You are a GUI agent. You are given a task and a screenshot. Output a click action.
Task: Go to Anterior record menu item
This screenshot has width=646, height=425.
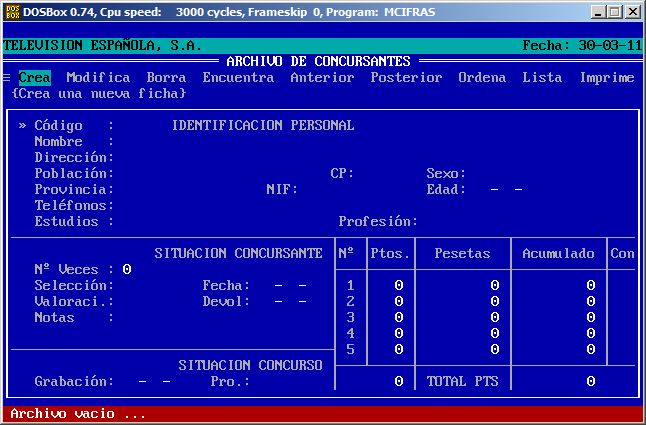[322, 78]
